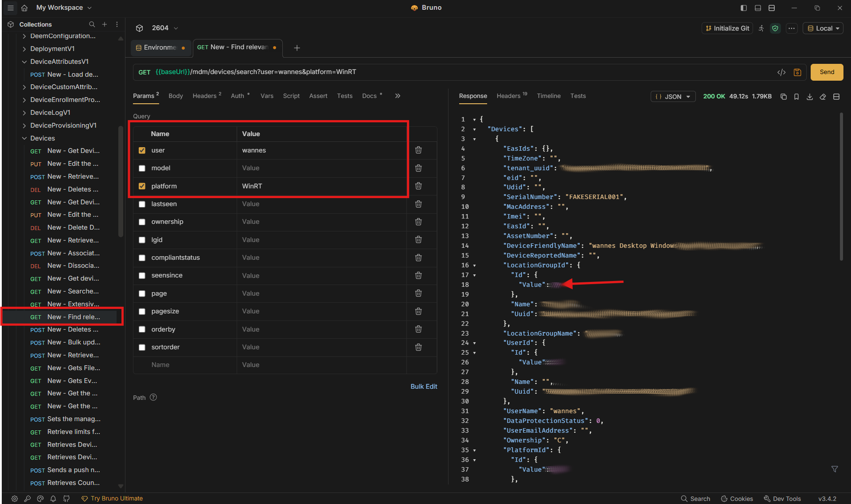Click the Initialize Git button
Screen dimensions: 851x504
coord(727,28)
